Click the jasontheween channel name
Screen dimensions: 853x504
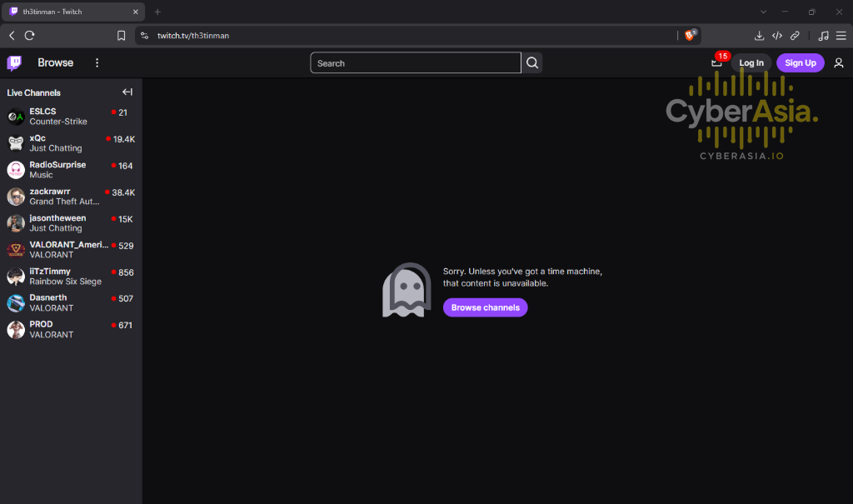click(x=57, y=217)
